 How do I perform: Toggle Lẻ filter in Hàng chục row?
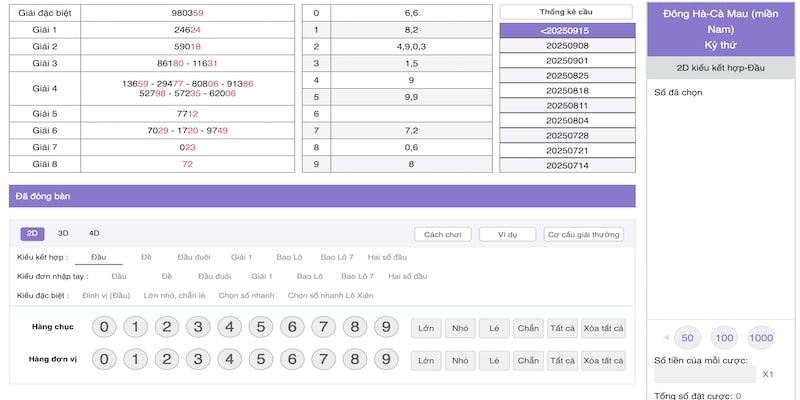point(494,328)
